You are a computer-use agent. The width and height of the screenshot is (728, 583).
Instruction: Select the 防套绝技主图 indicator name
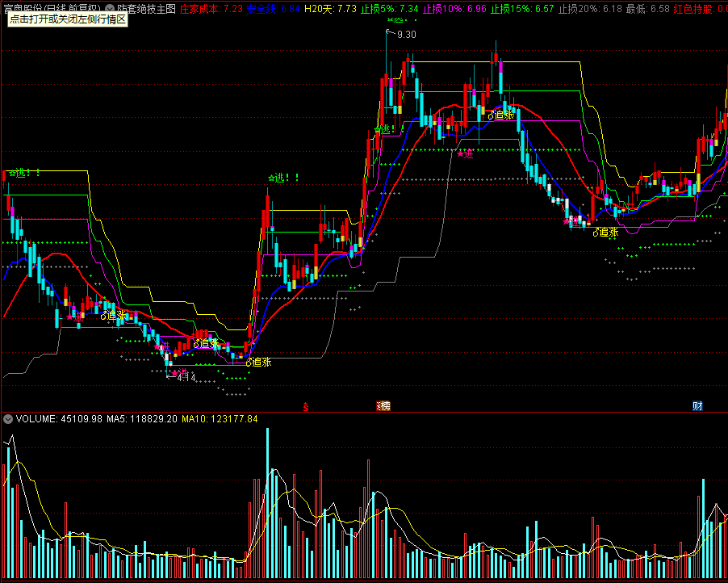146,8
